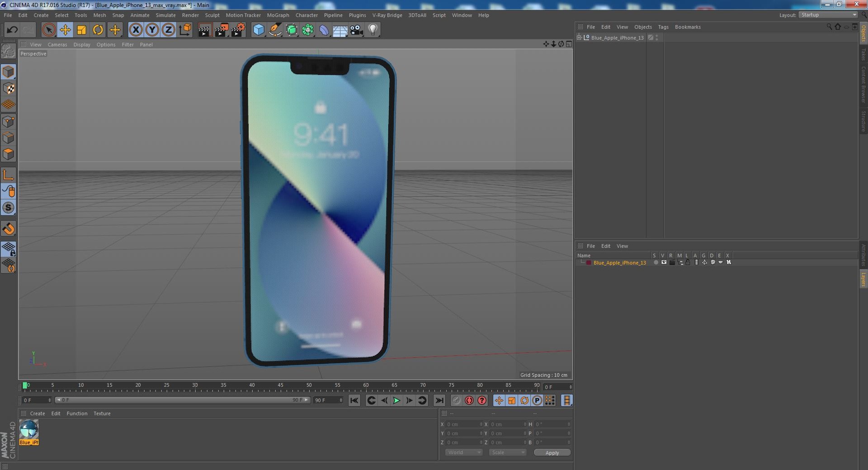Click the timeline range slider bar

click(x=182, y=400)
